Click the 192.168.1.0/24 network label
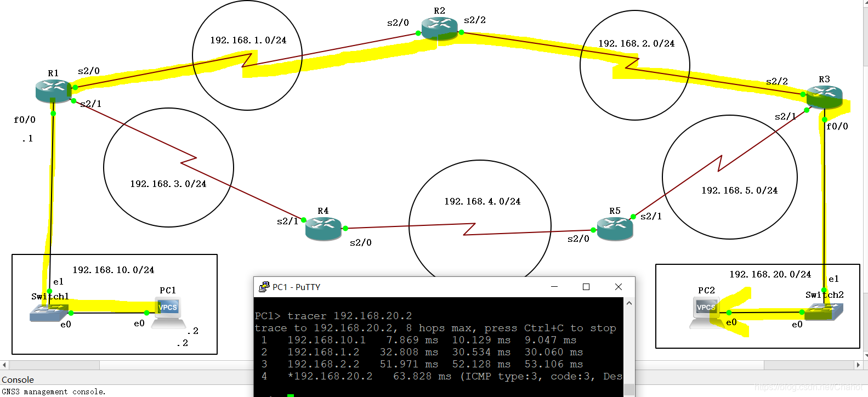 pos(248,40)
